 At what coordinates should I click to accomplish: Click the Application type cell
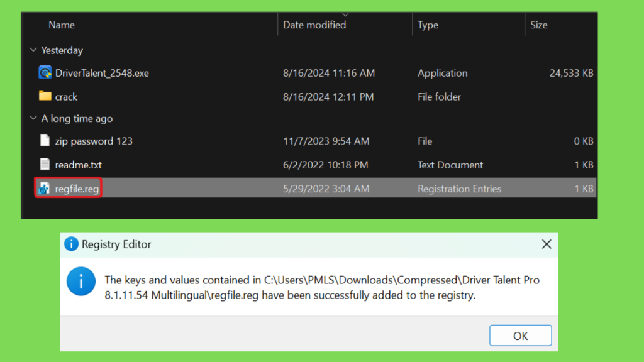point(442,73)
